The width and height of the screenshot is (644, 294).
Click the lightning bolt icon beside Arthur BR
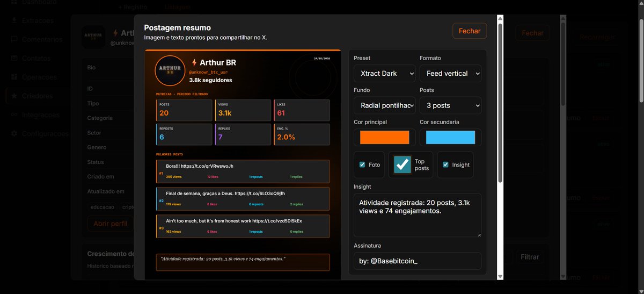(194, 62)
